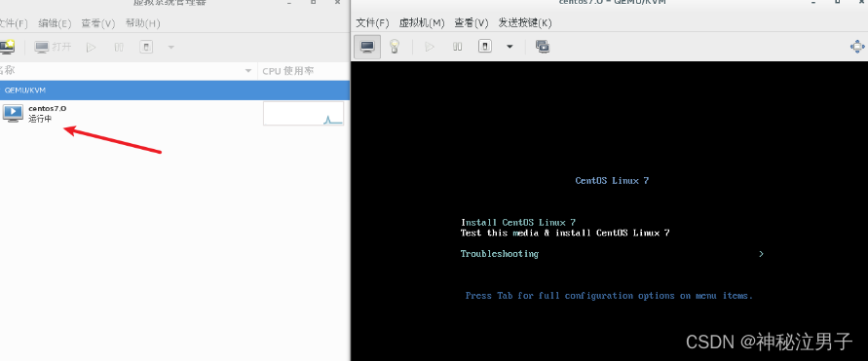Expand the power options dropdown in VM window

point(509,47)
